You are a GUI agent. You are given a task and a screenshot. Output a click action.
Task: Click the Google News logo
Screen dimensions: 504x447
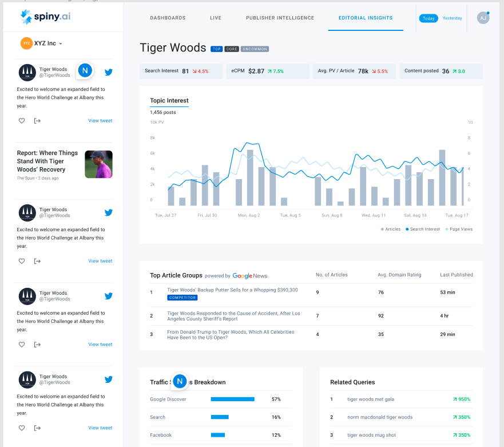point(250,276)
